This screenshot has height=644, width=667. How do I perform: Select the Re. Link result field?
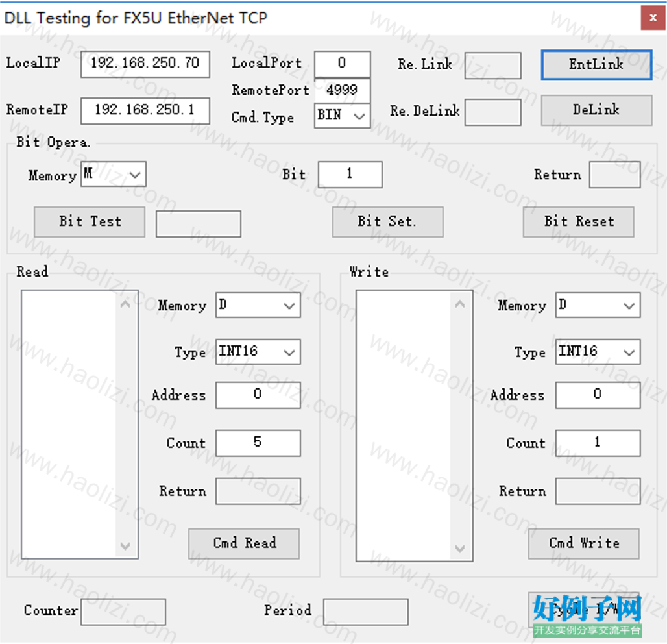(x=492, y=66)
